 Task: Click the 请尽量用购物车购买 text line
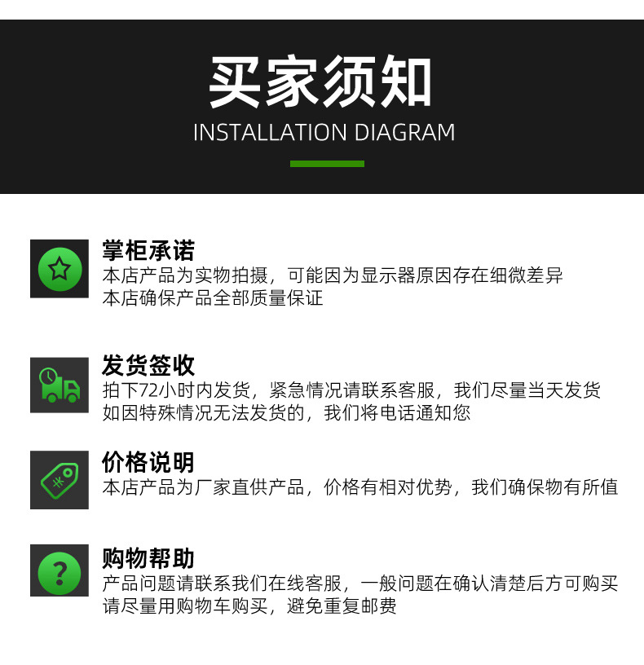click(249, 606)
